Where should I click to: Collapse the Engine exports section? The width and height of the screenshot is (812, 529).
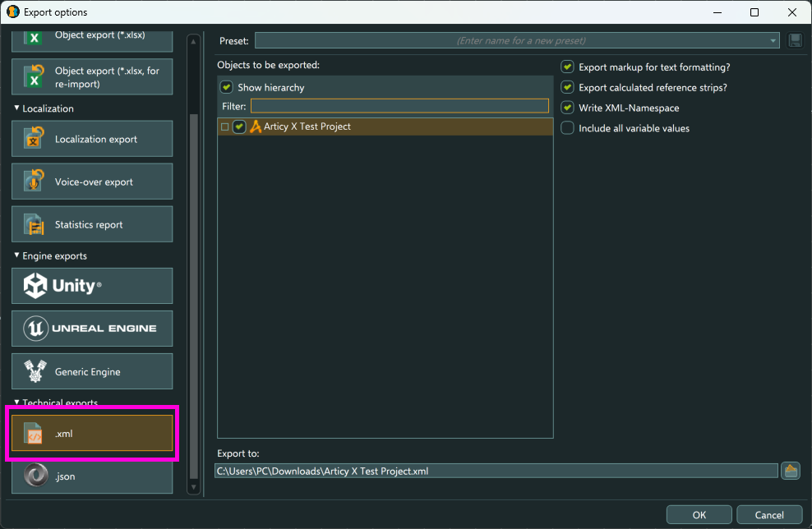click(x=16, y=255)
